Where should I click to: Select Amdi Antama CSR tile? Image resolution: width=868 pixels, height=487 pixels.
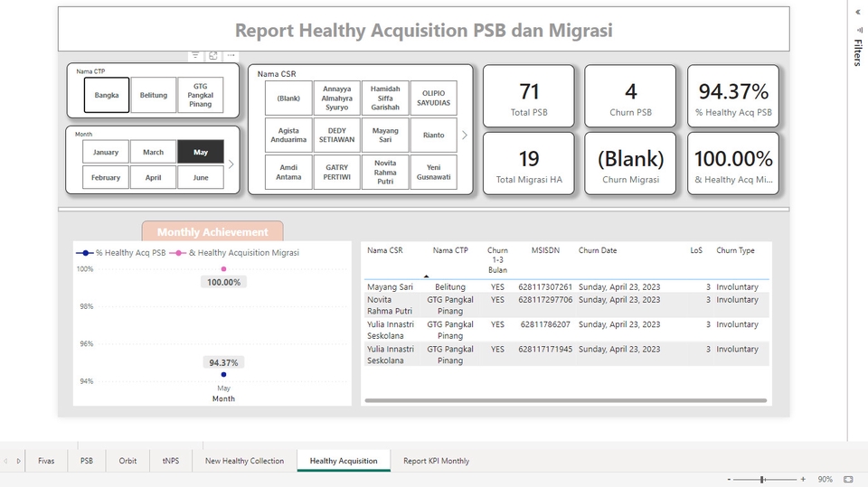[288, 172]
